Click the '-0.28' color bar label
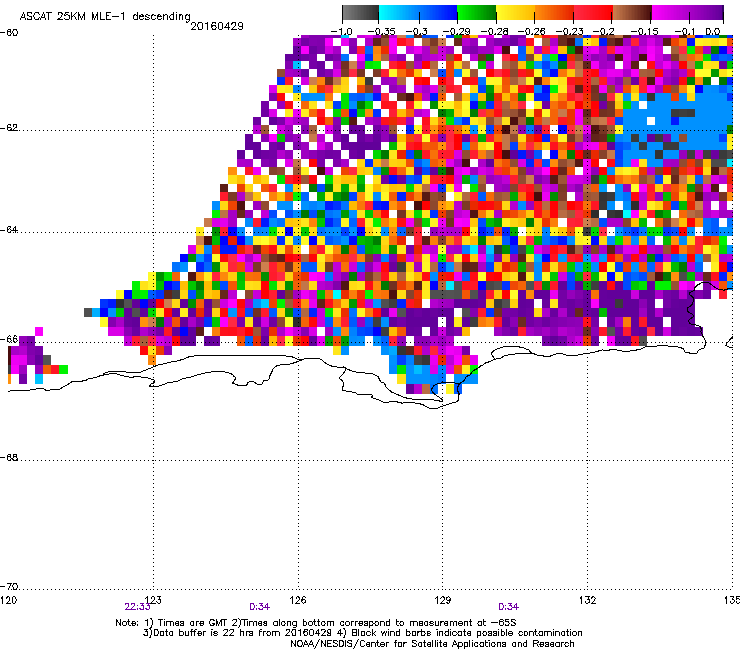This screenshot has width=740, height=650. [494, 32]
